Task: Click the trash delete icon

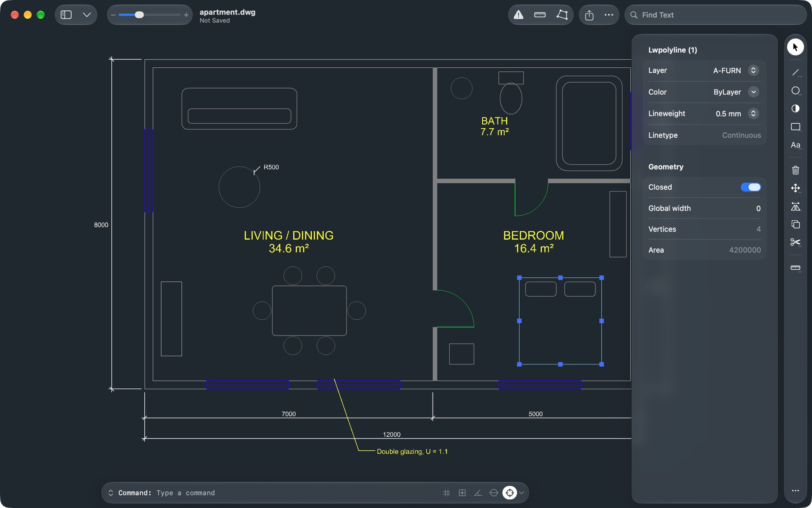Action: (795, 170)
